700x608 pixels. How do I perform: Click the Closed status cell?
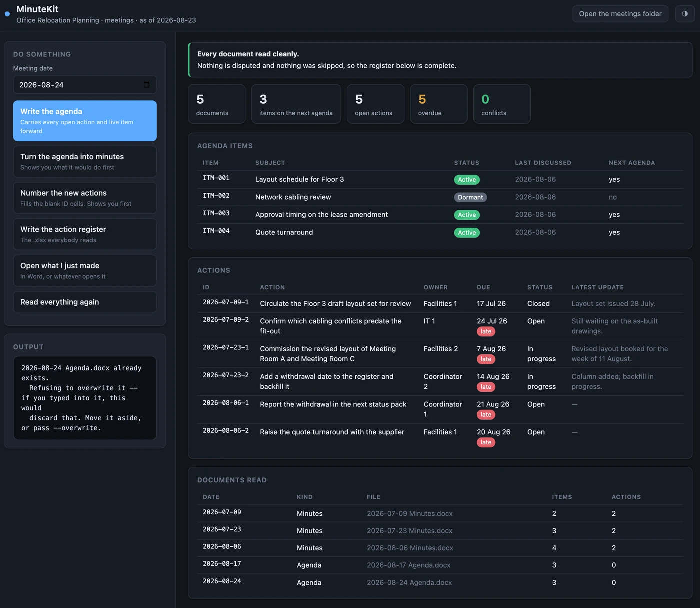(538, 304)
